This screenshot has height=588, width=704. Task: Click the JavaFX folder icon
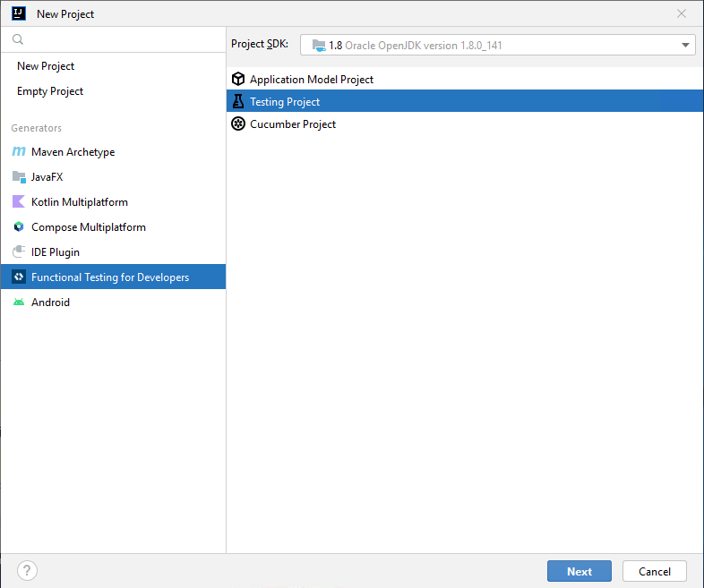pos(19,177)
